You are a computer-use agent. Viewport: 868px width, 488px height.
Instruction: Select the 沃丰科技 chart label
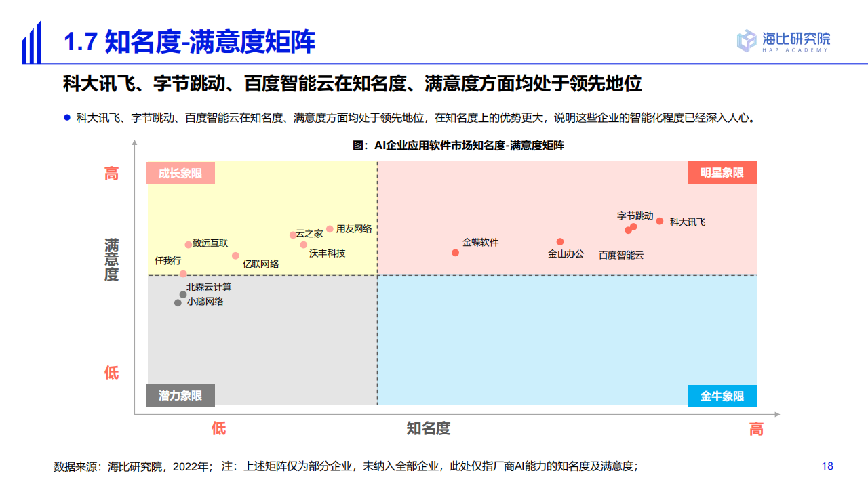coord(327,253)
